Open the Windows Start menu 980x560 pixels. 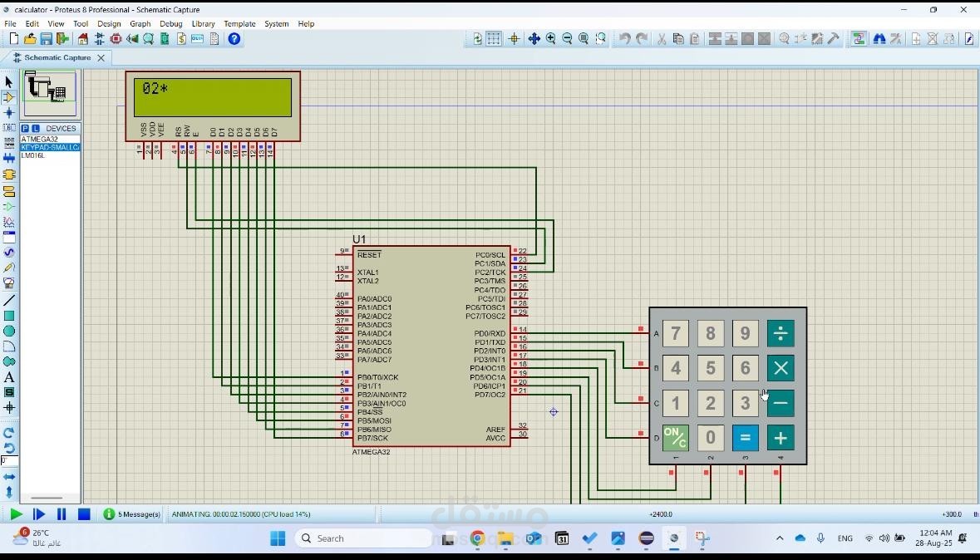point(278,538)
